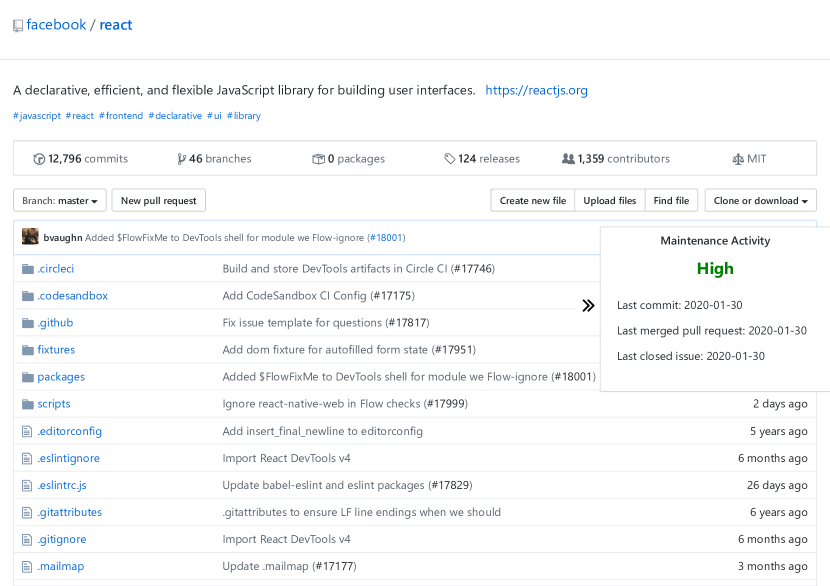The height and width of the screenshot is (586, 830).
Task: Open the .circleci folder
Action: click(56, 269)
